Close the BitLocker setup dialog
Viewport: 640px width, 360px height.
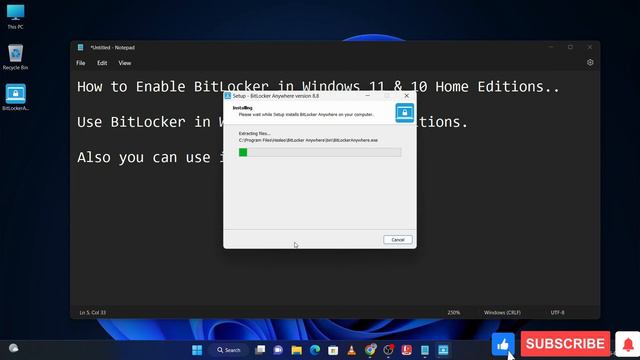(x=407, y=96)
